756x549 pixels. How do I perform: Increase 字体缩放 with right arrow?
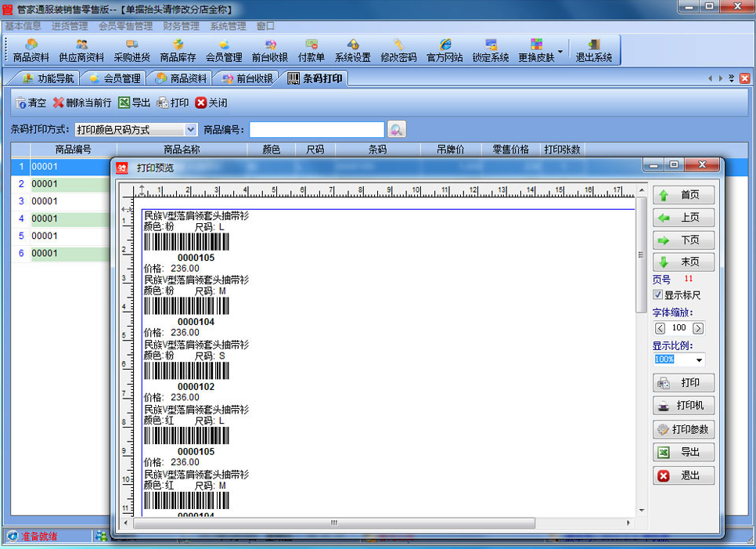click(698, 328)
